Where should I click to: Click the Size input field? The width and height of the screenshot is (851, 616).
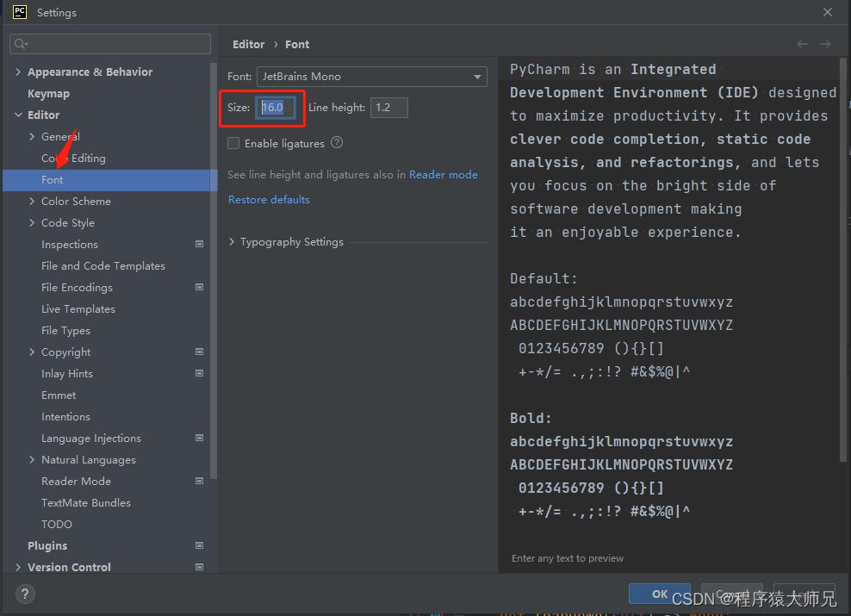point(276,108)
